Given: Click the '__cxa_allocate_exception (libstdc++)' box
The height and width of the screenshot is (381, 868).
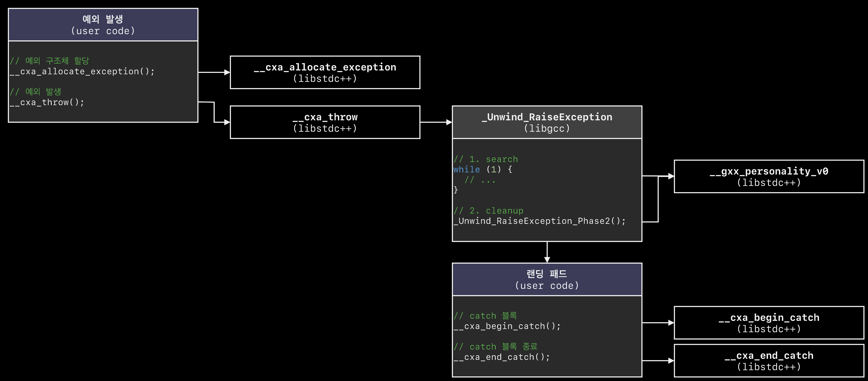Looking at the screenshot, I should coord(325,72).
